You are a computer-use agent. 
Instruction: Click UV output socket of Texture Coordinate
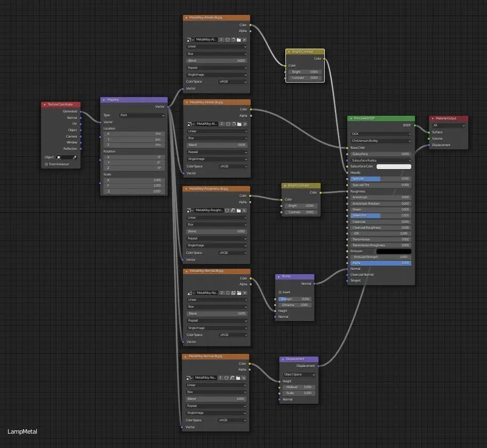pos(81,124)
